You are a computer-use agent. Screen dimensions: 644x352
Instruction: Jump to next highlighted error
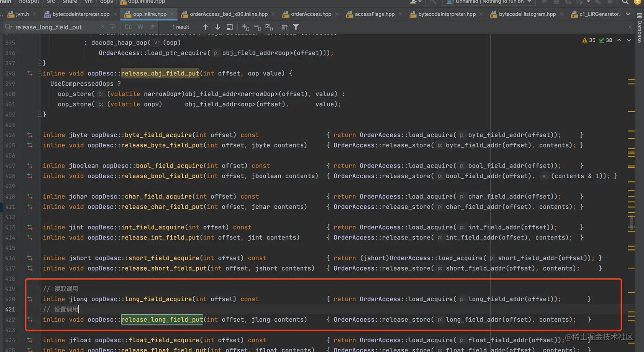[x=629, y=40]
